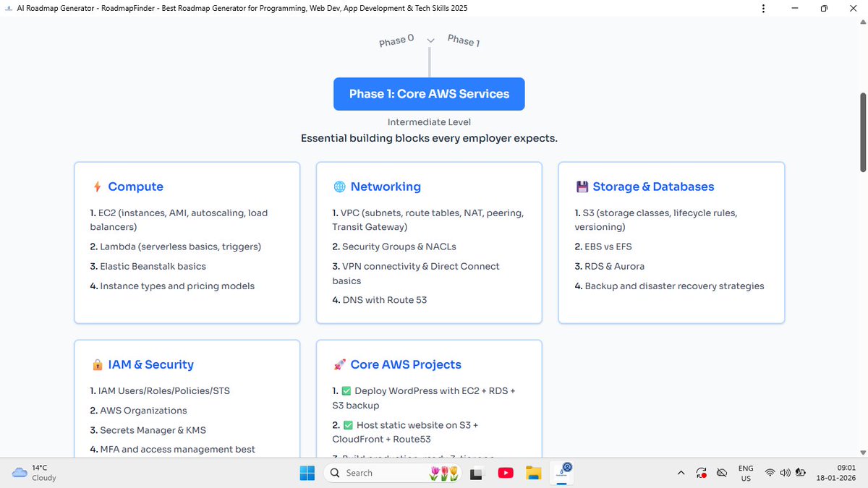The width and height of the screenshot is (868, 488).
Task: Click the Phase 1: Core AWS Services button
Action: 429,94
